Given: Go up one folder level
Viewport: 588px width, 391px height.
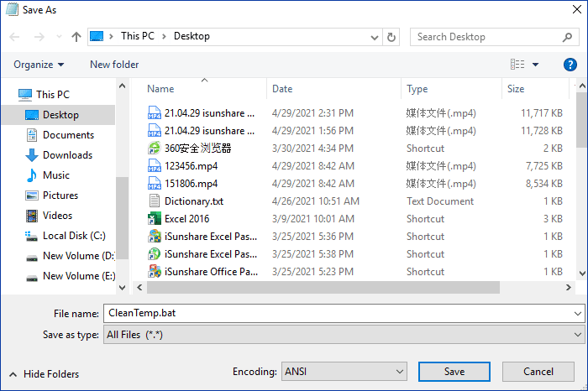Looking at the screenshot, I should [x=76, y=37].
